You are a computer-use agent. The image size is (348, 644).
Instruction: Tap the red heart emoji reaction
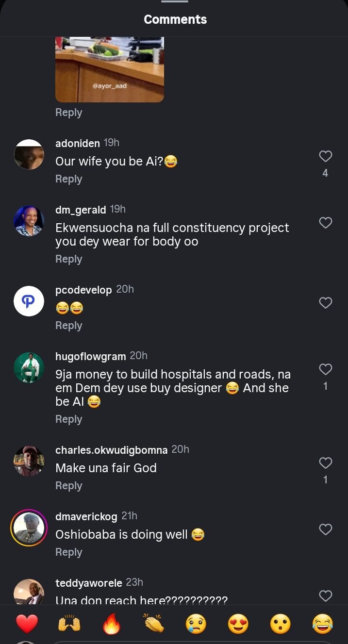pos(27,624)
